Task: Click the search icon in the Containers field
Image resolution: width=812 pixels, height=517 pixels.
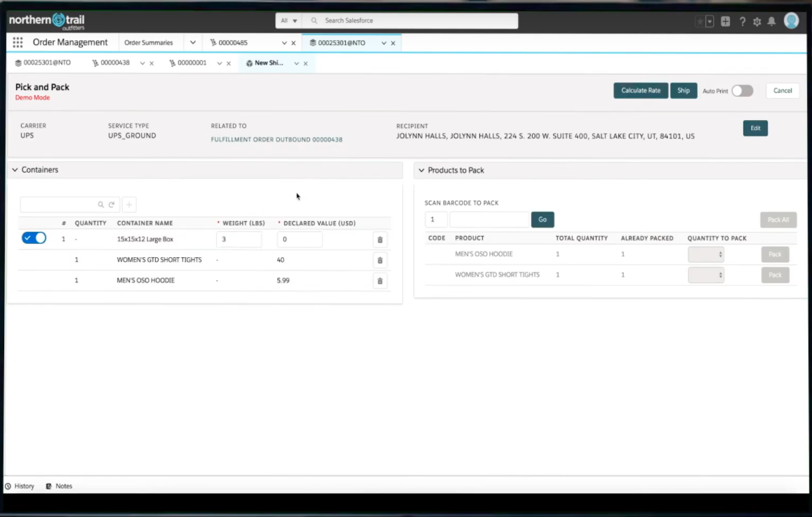Action: coord(101,205)
